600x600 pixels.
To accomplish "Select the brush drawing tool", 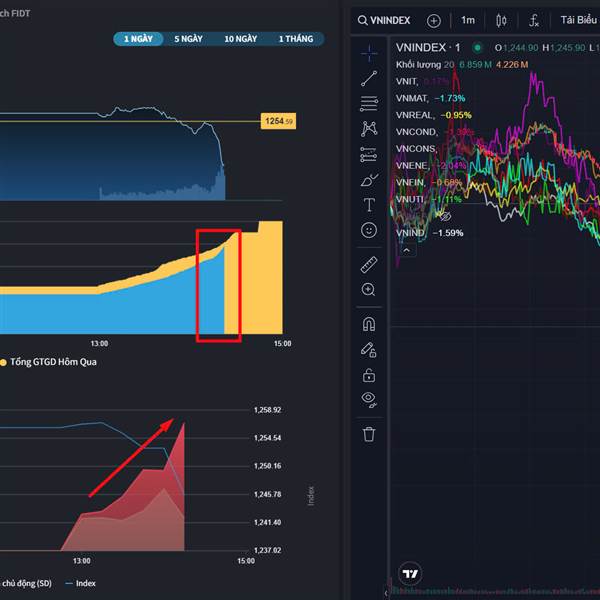I will pos(369,179).
